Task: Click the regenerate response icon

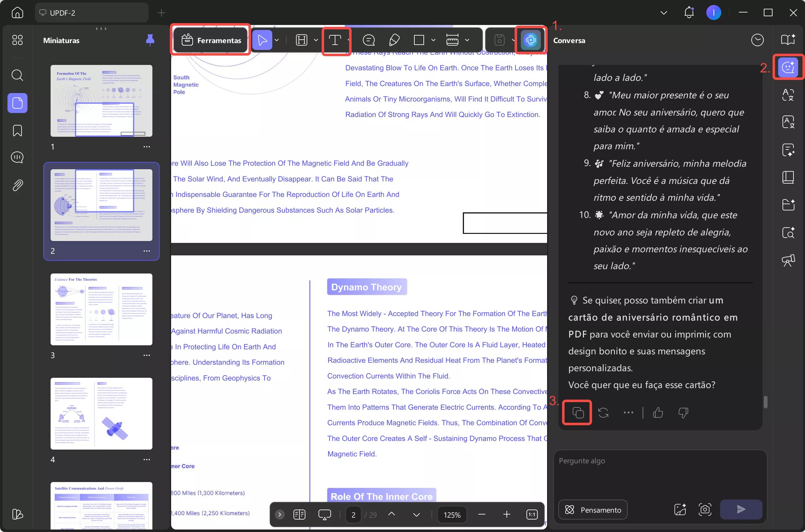Action: click(603, 412)
